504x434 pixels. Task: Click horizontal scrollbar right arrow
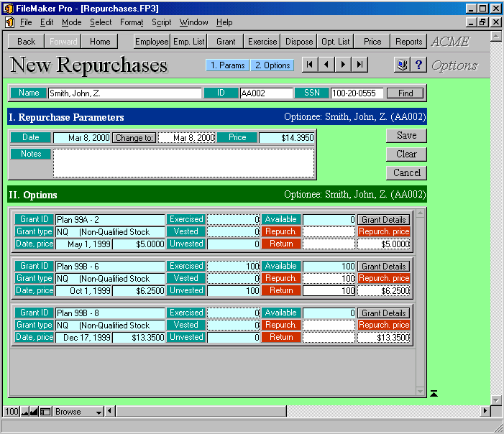coord(485,411)
